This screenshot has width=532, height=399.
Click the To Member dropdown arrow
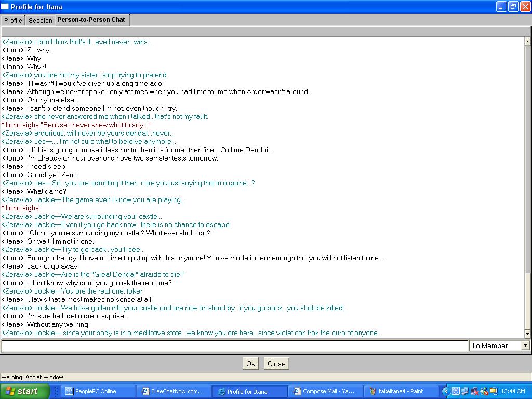coord(525,345)
